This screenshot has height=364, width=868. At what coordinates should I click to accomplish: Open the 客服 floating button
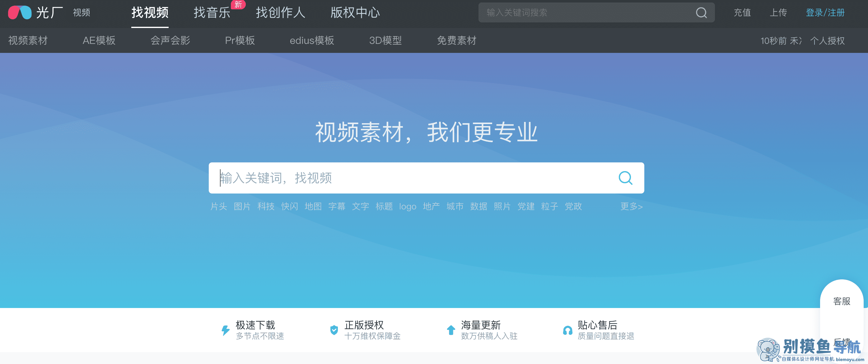coord(842,301)
